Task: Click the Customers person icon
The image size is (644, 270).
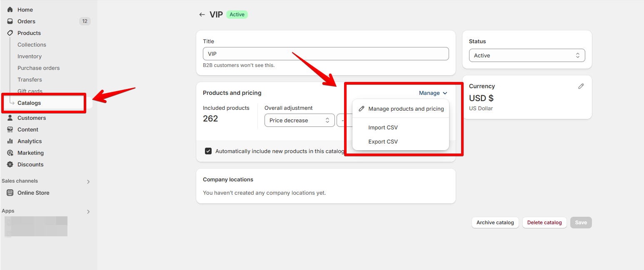Action: pos(10,118)
